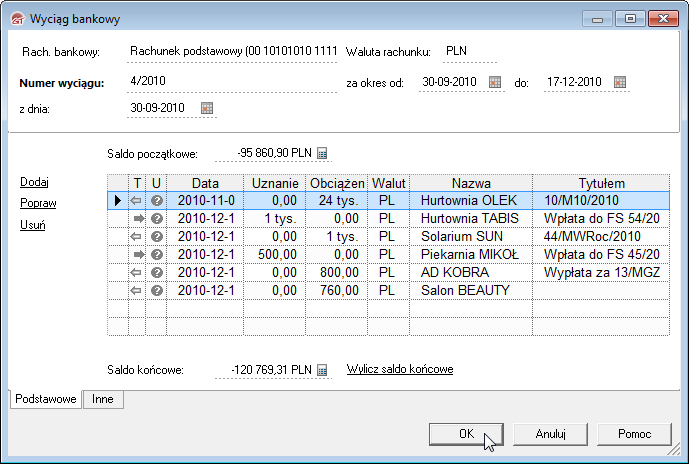The image size is (689, 464).
Task: Select the Podstawowe tab
Action: [45, 398]
